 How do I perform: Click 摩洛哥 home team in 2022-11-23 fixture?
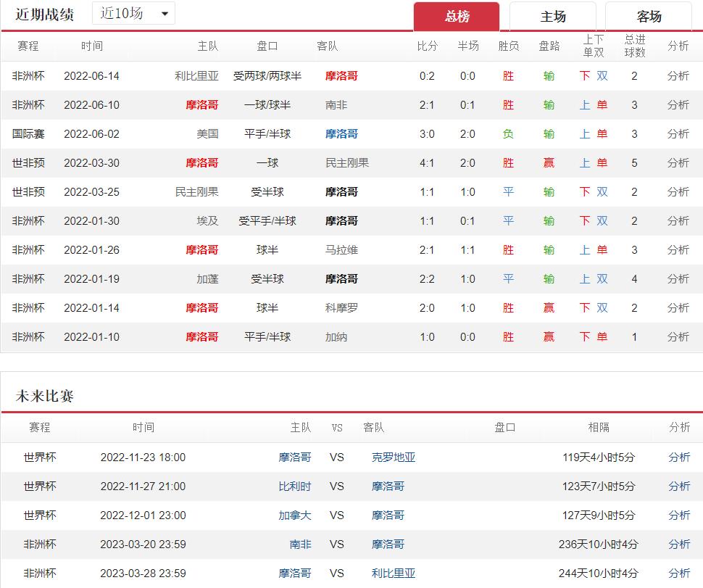294,457
